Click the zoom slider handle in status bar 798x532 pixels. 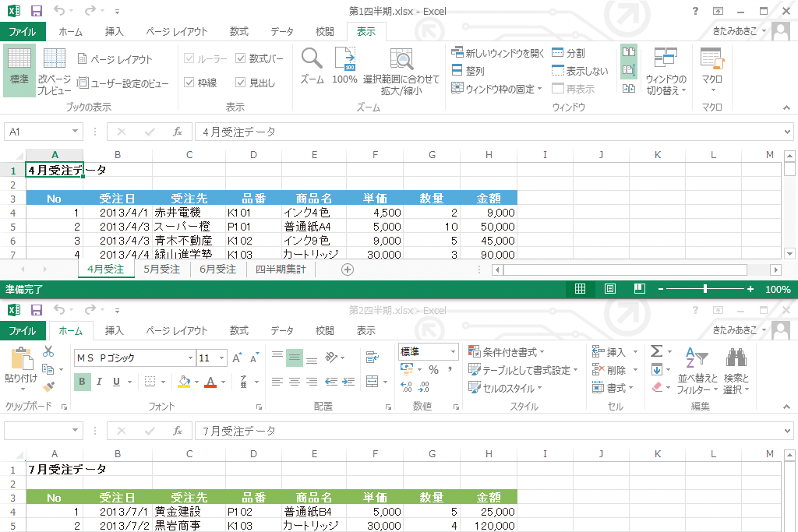704,289
